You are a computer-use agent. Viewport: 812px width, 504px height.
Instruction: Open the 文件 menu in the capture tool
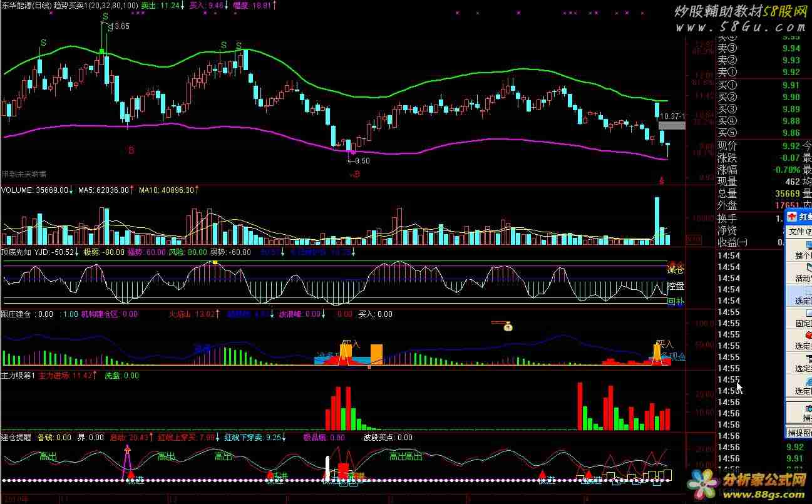799,232
